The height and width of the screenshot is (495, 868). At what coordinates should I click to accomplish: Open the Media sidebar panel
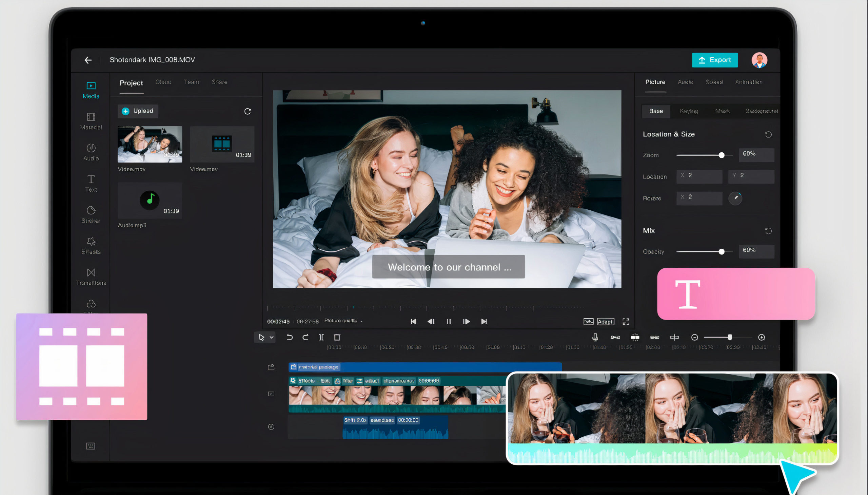tap(91, 91)
